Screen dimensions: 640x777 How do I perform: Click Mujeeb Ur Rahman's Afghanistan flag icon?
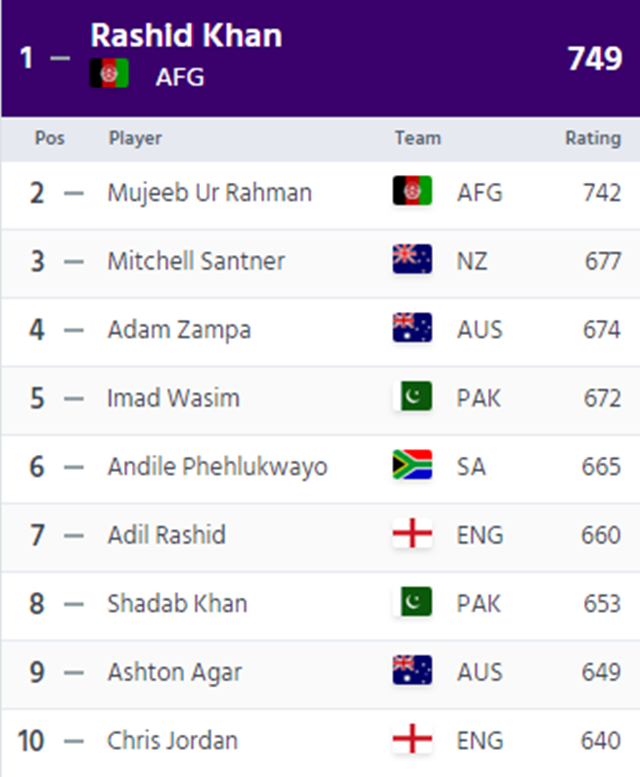pos(412,191)
